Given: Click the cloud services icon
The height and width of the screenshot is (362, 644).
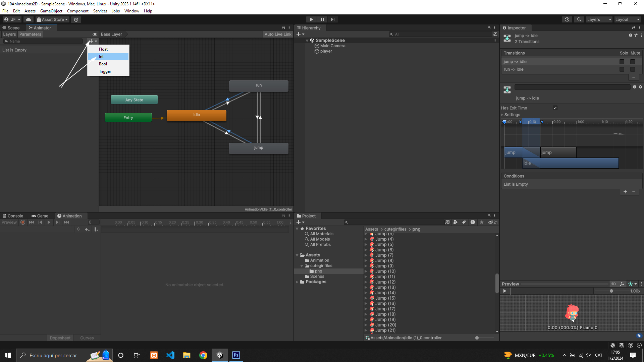Looking at the screenshot, I should (x=29, y=19).
